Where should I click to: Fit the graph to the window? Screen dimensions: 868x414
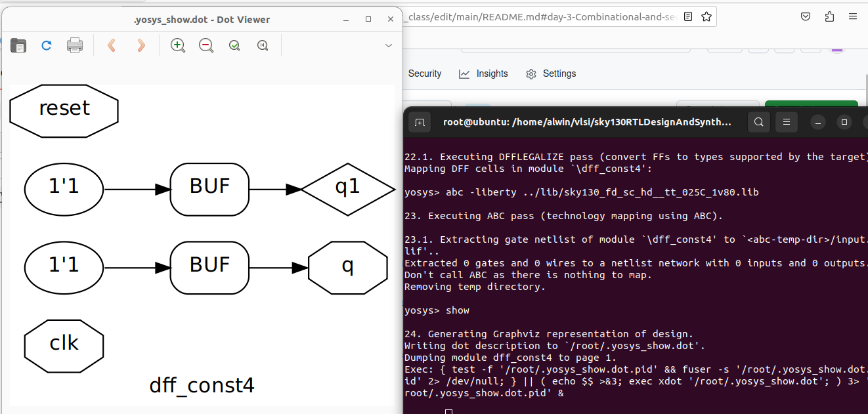pyautogui.click(x=234, y=45)
